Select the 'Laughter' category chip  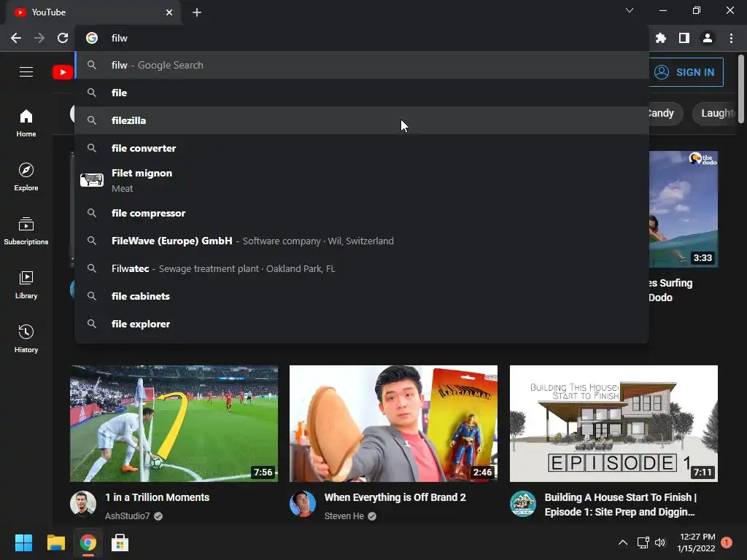[714, 113]
